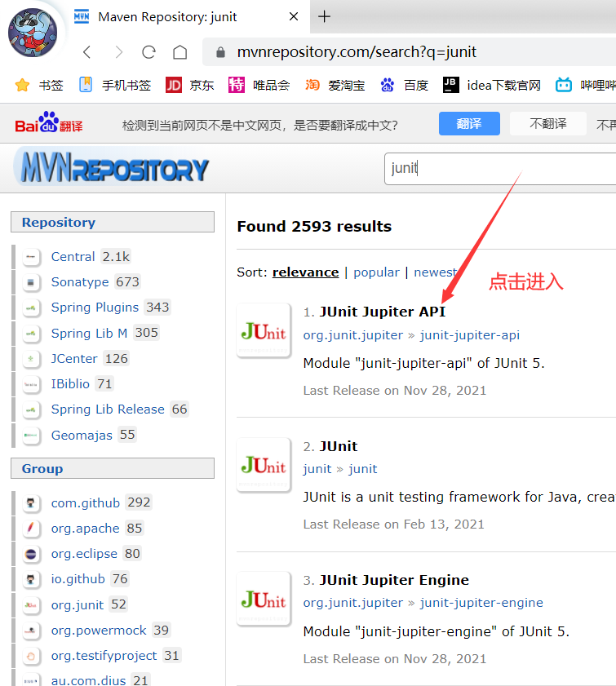Click the user avatar profile picture
This screenshot has height=686, width=616.
point(33,33)
